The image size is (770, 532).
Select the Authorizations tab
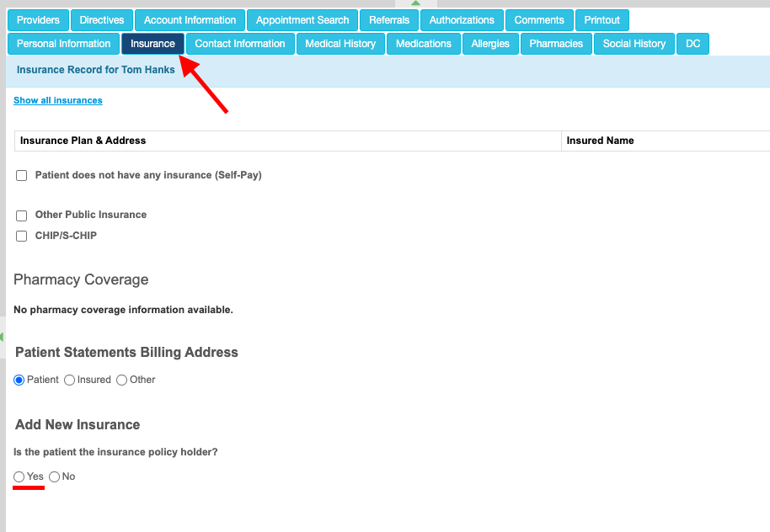pos(462,20)
